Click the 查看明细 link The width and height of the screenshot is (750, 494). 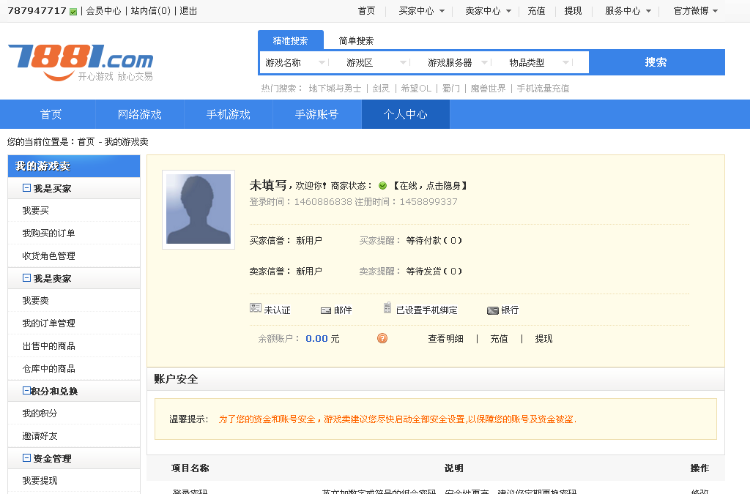446,339
